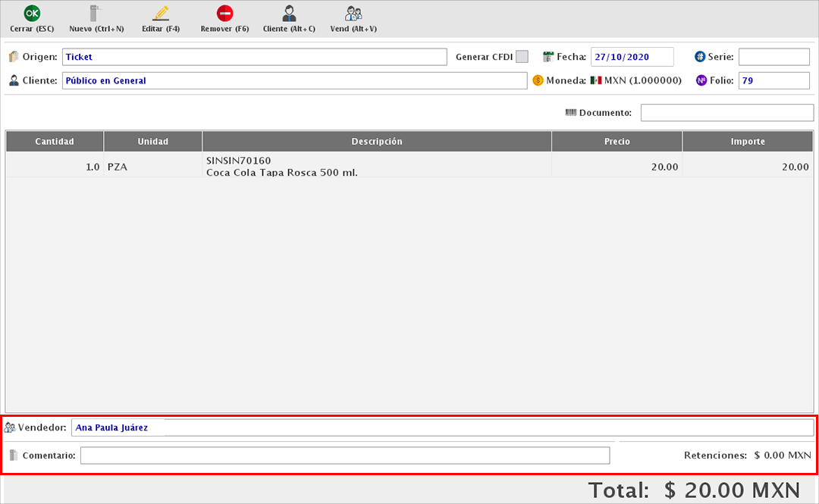The height and width of the screenshot is (504, 819).
Task: Open the Vend (Alt+V) toolbar icon
Action: click(353, 14)
